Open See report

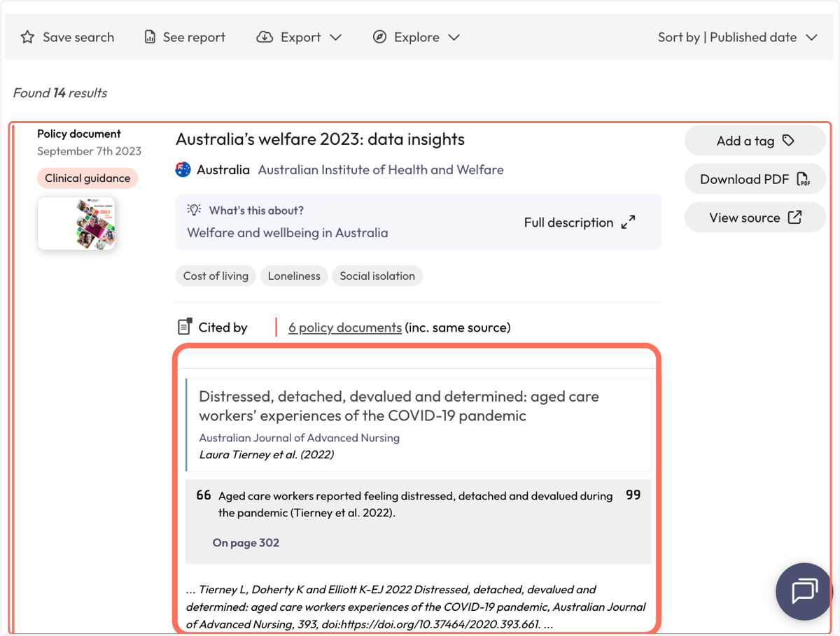point(194,37)
